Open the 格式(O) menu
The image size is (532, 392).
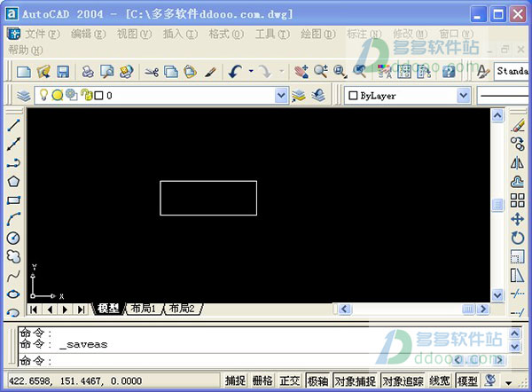tap(226, 34)
